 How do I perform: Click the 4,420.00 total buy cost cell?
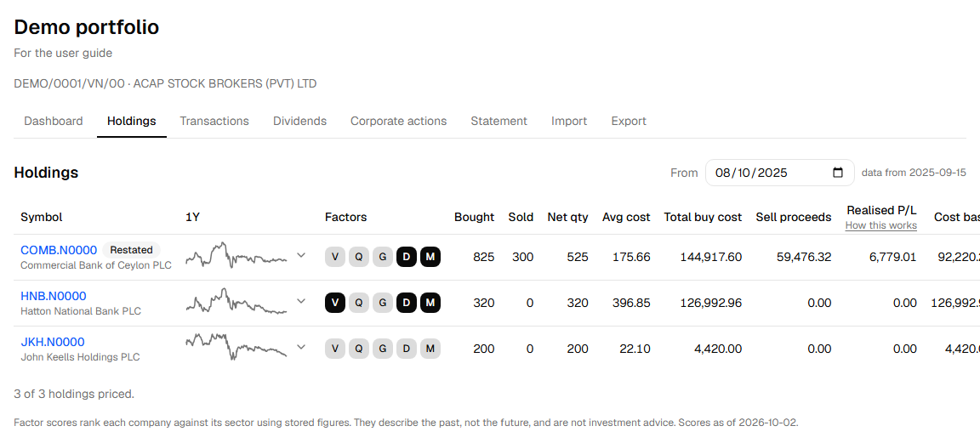718,349
